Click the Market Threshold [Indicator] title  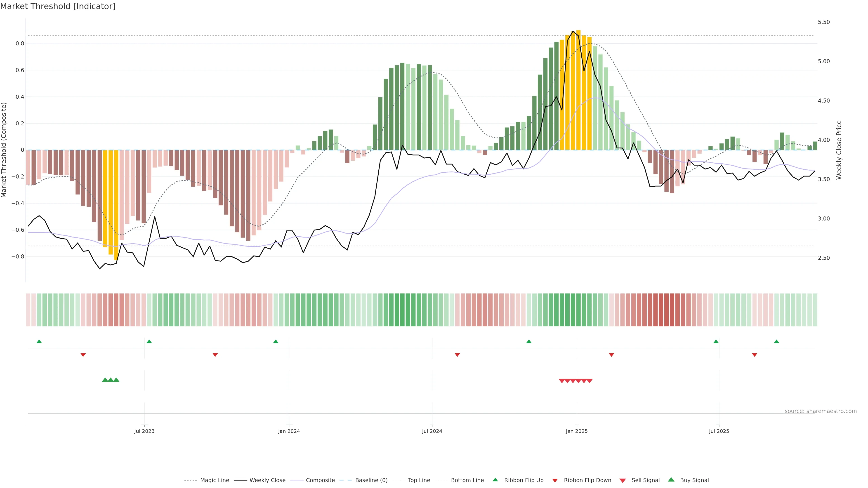58,6
